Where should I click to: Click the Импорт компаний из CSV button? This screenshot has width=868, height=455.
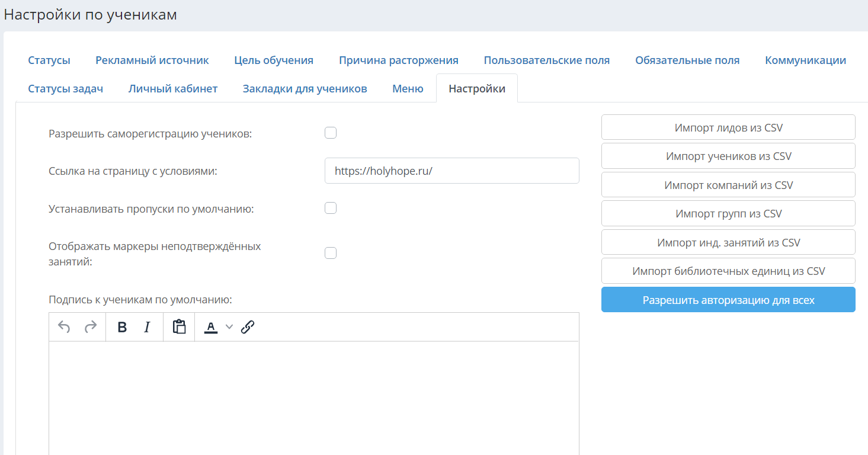pyautogui.click(x=728, y=185)
